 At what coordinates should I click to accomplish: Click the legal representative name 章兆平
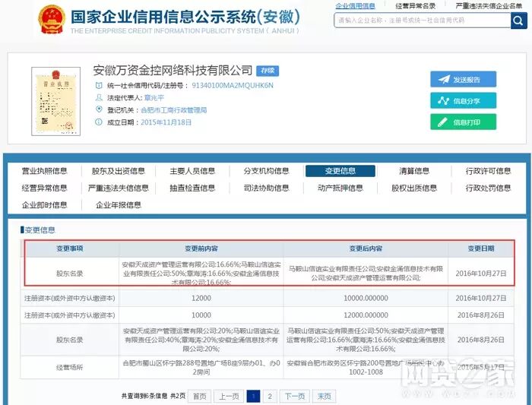154,98
